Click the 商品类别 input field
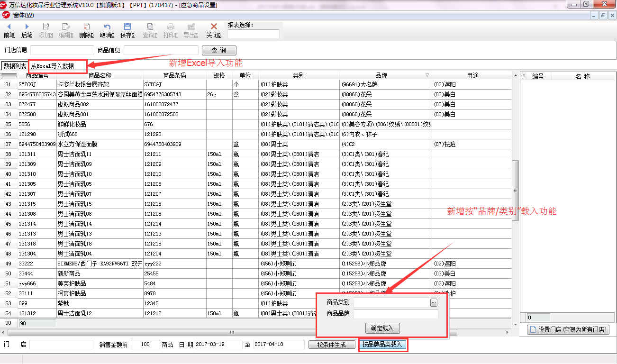The height and width of the screenshot is (364, 617). (x=391, y=302)
